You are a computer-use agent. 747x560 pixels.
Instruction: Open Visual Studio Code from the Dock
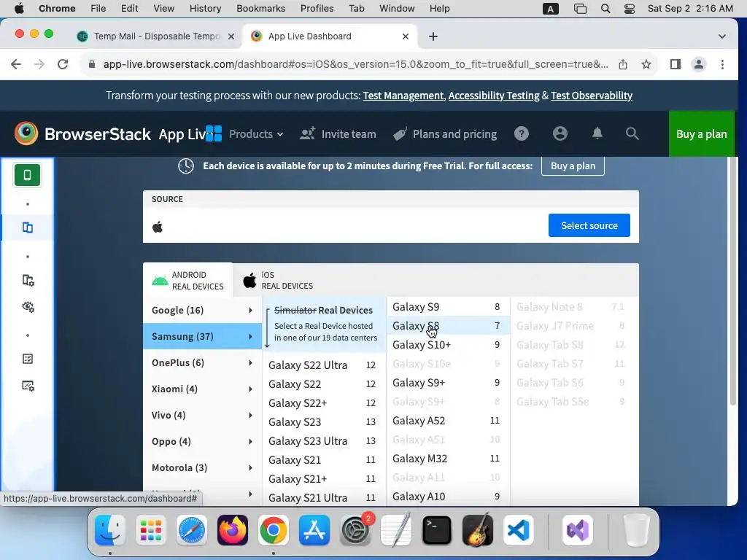519,530
